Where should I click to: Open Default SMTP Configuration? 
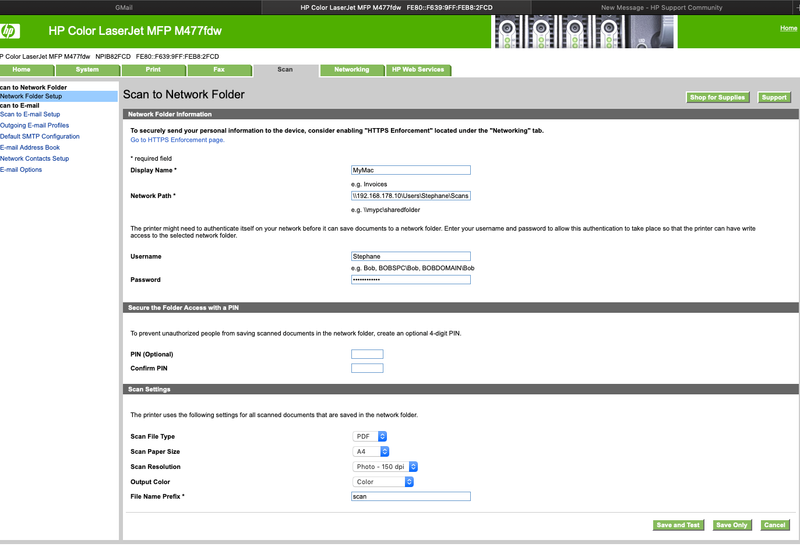pyautogui.click(x=40, y=137)
